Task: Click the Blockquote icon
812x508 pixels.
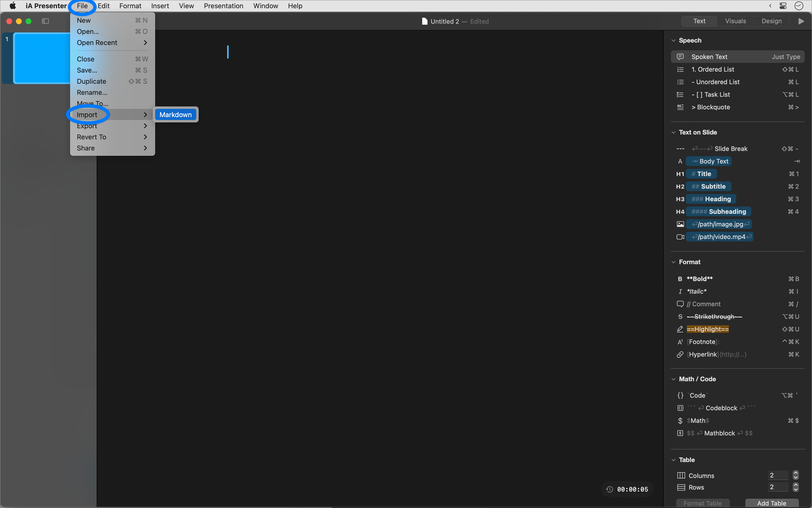Action: click(680, 107)
